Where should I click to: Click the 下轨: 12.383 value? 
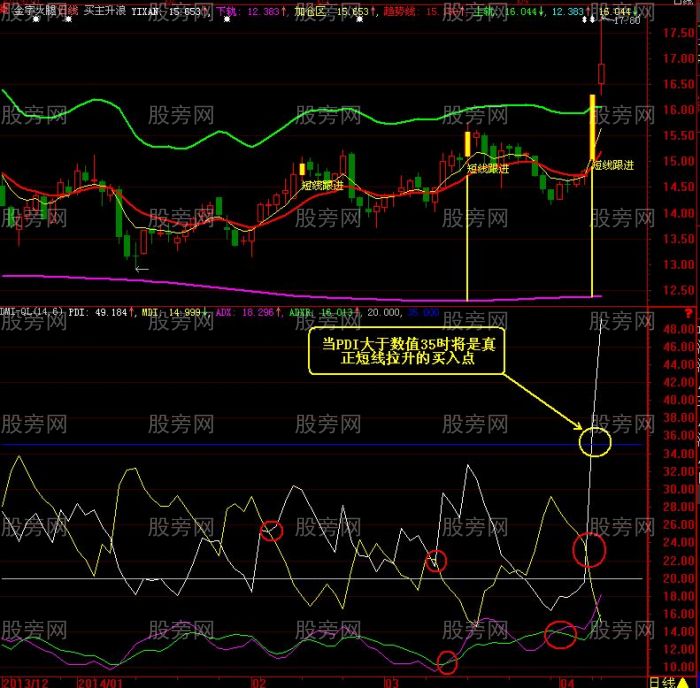click(x=250, y=12)
